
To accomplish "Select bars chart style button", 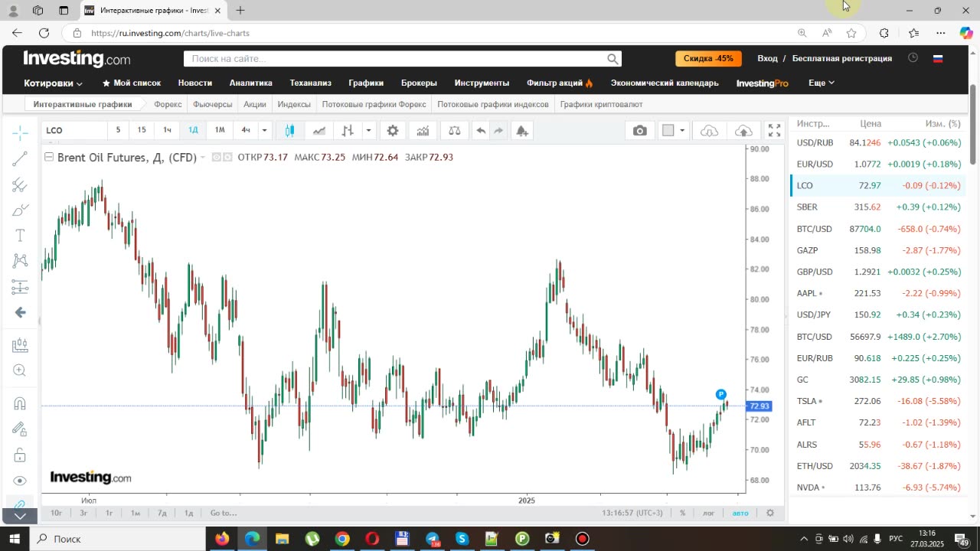I will (x=348, y=131).
